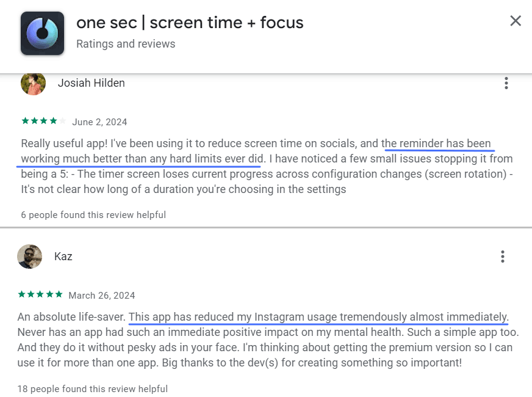Click the app title "one sec | screen time + focus"
Image resolution: width=532 pixels, height=397 pixels.
[x=190, y=23]
